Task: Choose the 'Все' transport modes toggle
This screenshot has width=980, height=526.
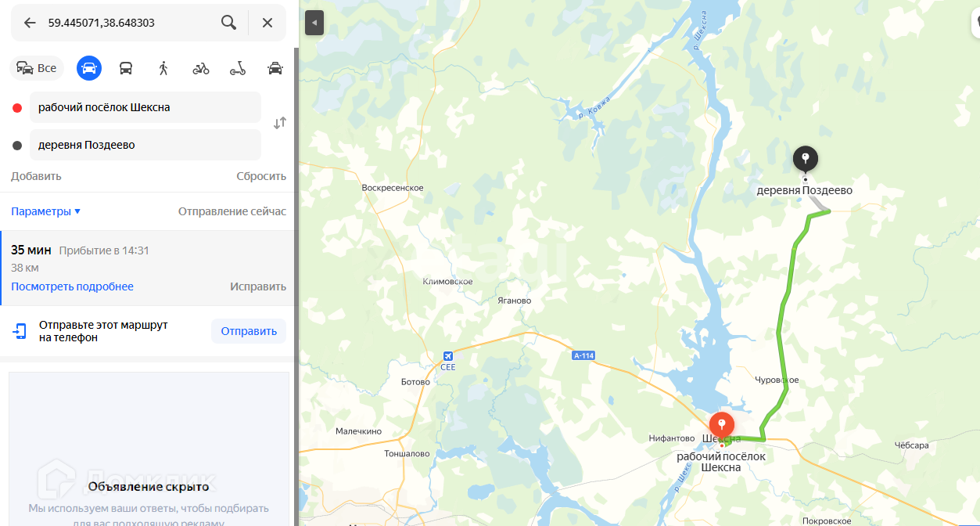Action: [x=37, y=68]
